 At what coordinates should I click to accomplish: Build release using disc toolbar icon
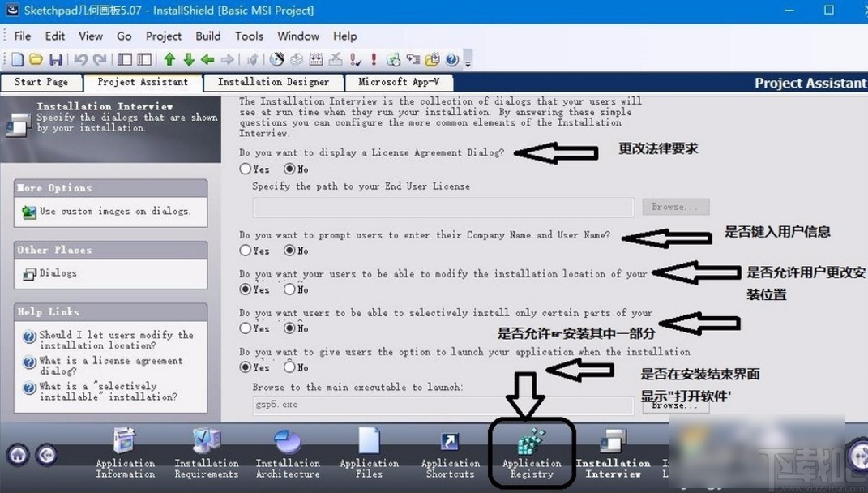pos(277,59)
